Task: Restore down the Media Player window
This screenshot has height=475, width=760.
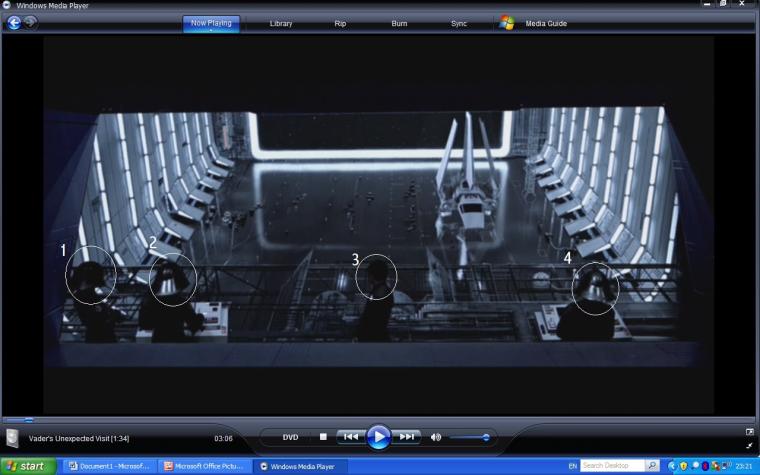Action: 724,4
